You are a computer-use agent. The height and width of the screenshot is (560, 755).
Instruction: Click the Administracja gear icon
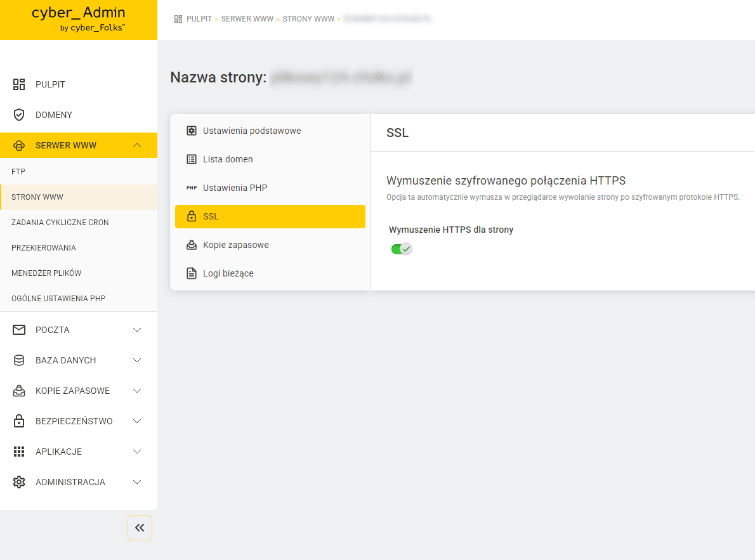pyautogui.click(x=19, y=482)
